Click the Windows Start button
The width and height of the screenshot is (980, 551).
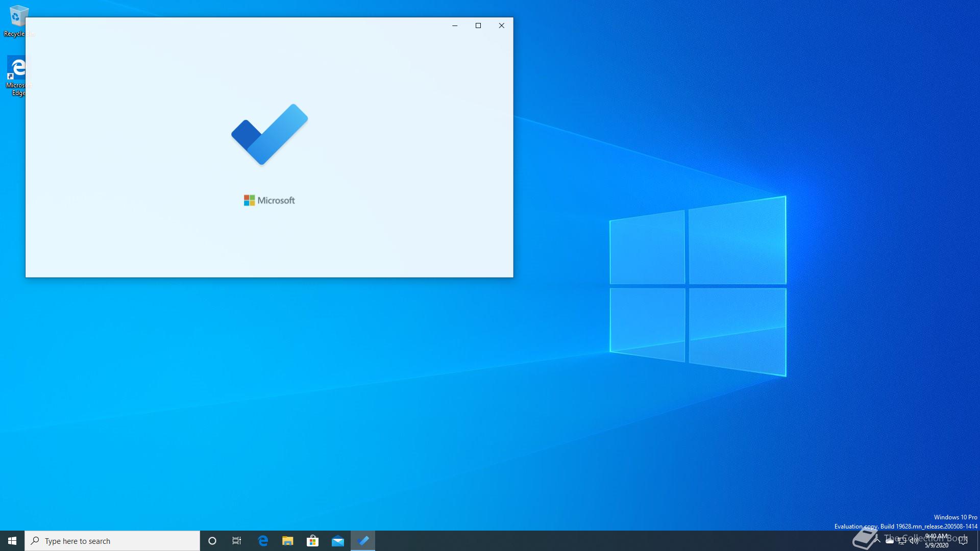click(12, 541)
